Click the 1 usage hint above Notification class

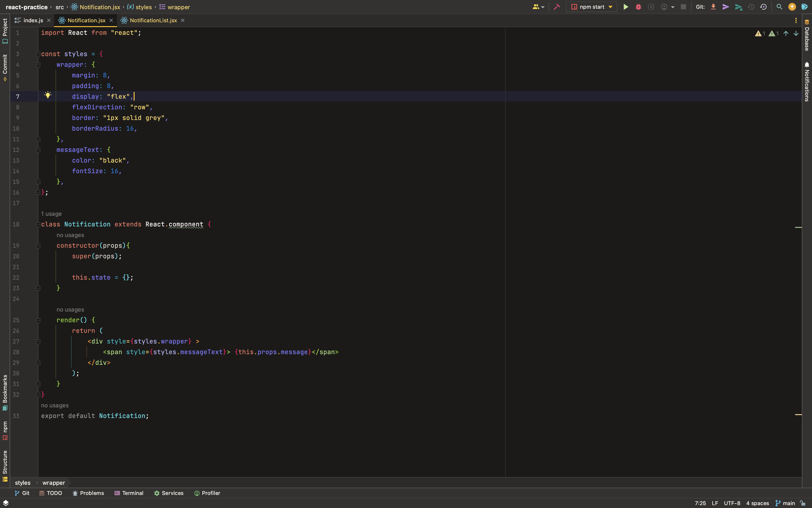point(51,214)
